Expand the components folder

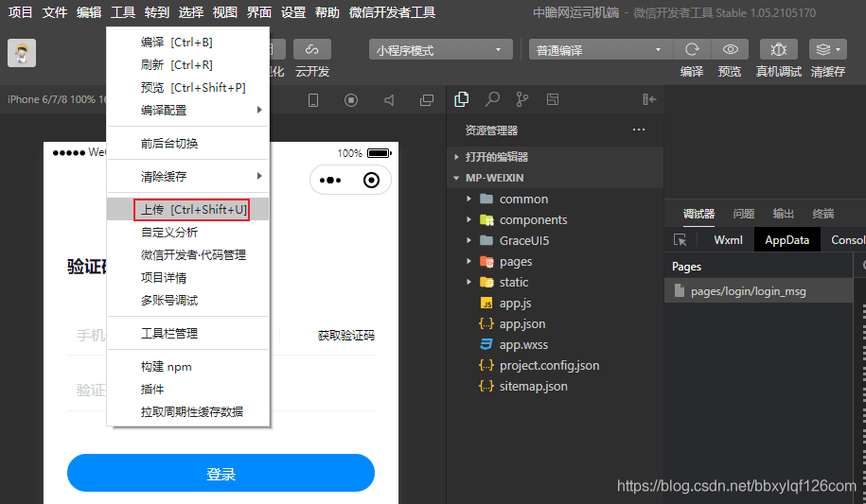pos(468,219)
